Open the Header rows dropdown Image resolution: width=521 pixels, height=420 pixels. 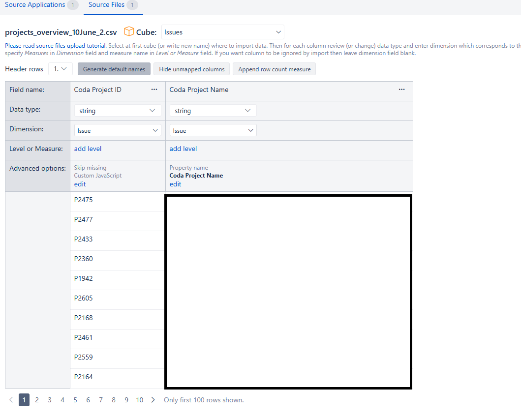click(61, 69)
